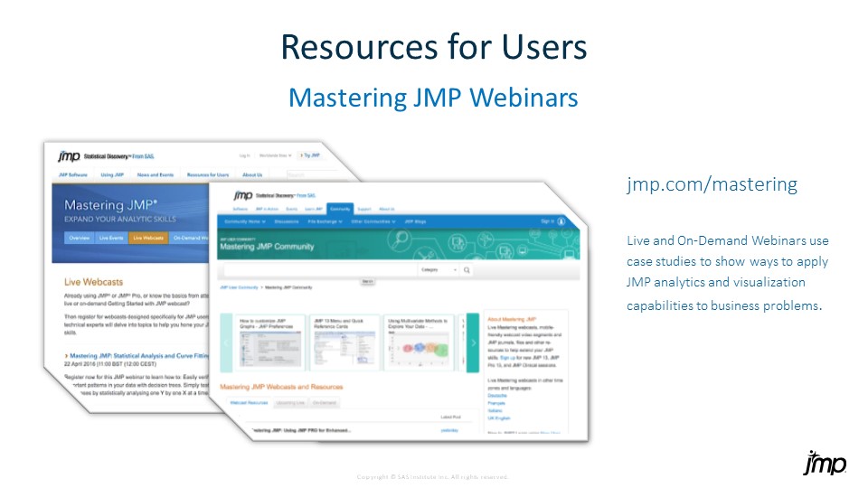Expand the File Exchange dropdown menu

[x=325, y=221]
